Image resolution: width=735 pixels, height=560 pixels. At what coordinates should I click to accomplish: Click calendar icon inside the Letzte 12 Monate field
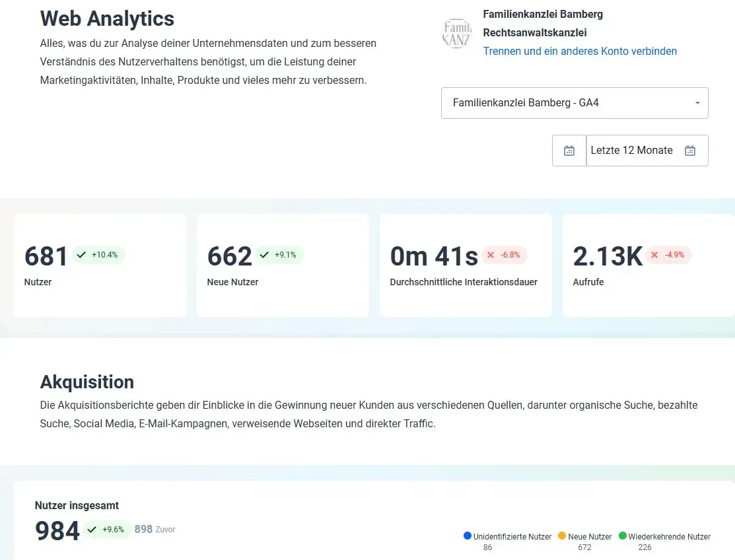pos(689,151)
